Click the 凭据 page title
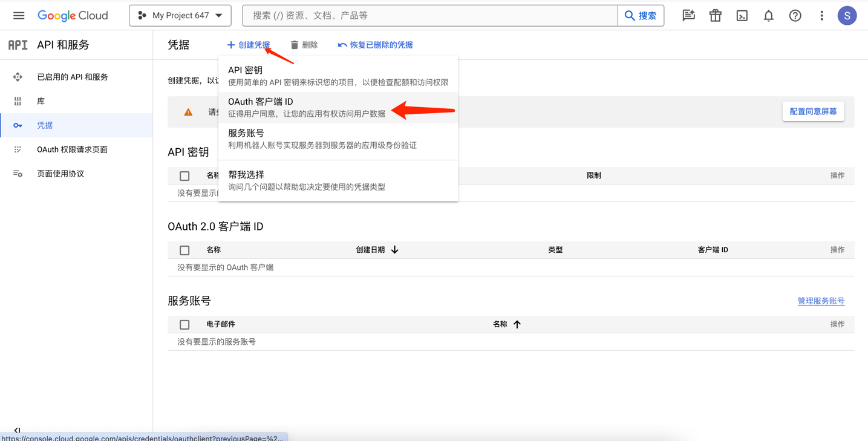868x441 pixels. (x=178, y=45)
